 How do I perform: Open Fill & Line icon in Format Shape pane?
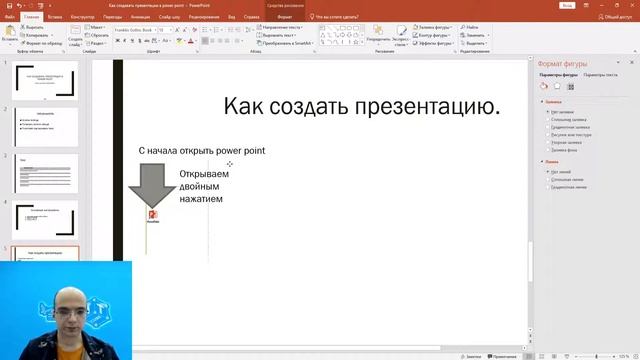coord(544,86)
